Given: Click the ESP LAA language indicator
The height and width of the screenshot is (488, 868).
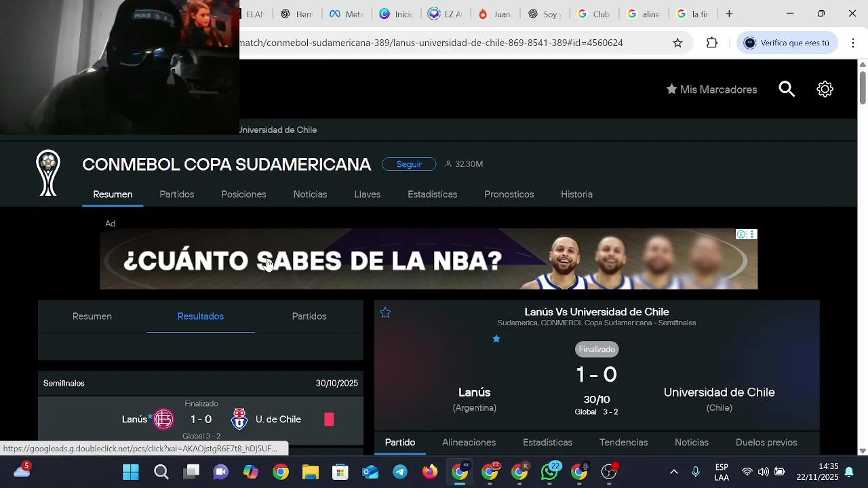Looking at the screenshot, I should coord(722,472).
